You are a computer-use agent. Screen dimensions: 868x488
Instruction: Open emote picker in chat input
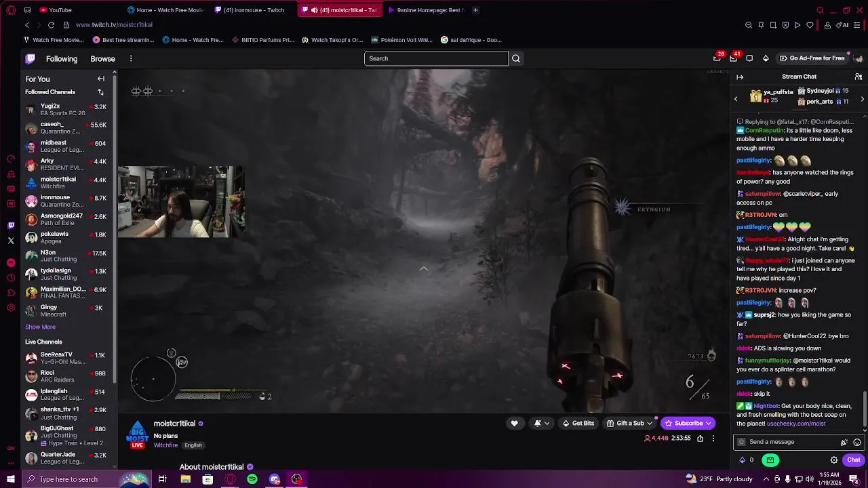857,442
